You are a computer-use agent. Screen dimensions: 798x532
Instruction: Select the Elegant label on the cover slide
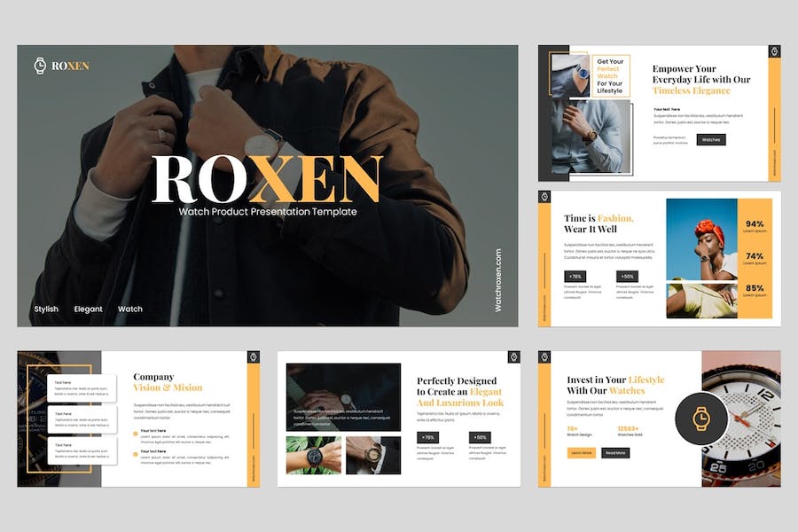pyautogui.click(x=88, y=309)
